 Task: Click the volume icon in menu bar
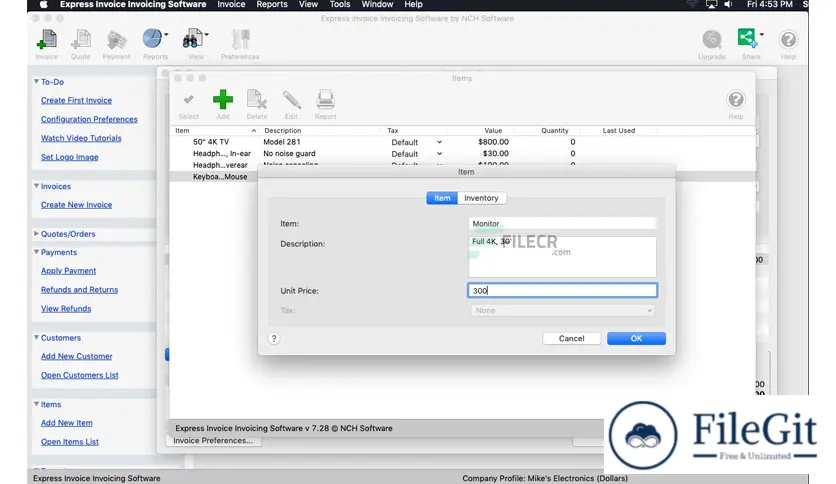(728, 4)
